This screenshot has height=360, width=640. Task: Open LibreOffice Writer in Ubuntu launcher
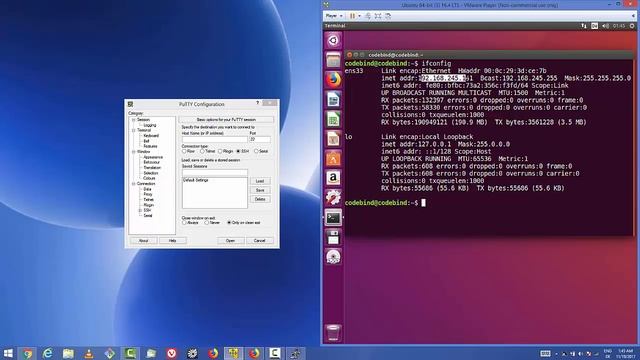[x=333, y=100]
